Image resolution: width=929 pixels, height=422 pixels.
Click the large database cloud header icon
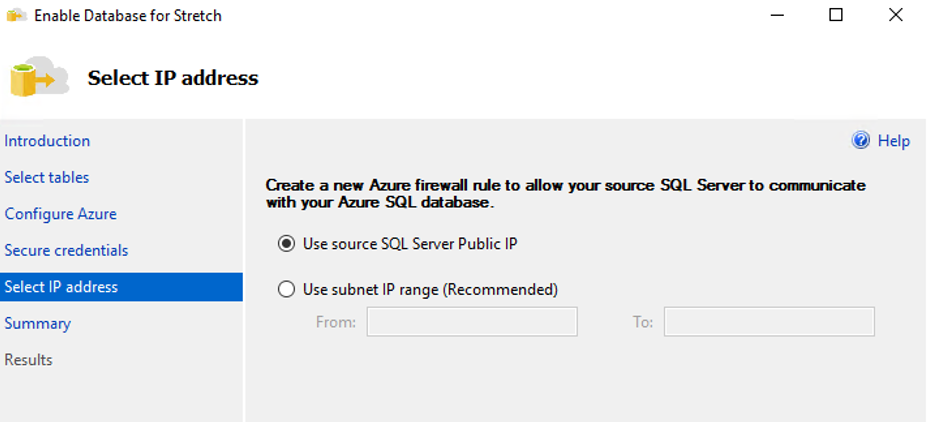point(38,78)
